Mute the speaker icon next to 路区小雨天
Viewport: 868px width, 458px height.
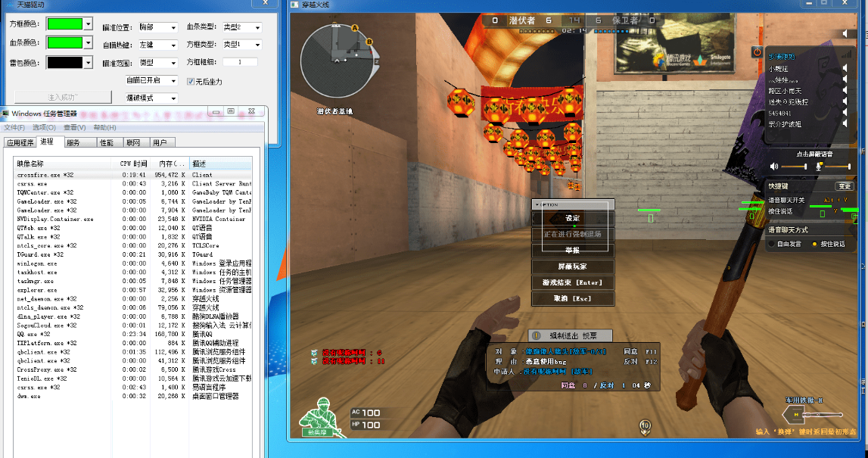point(845,91)
